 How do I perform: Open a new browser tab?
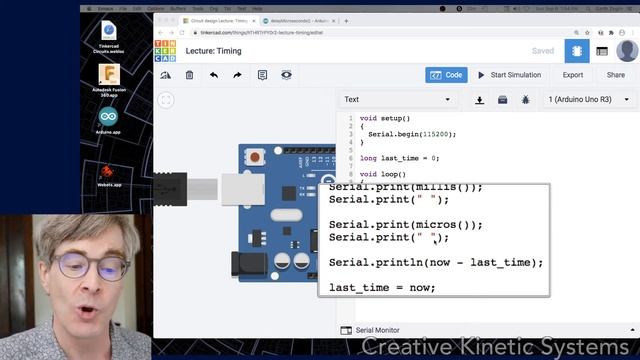coord(346,21)
